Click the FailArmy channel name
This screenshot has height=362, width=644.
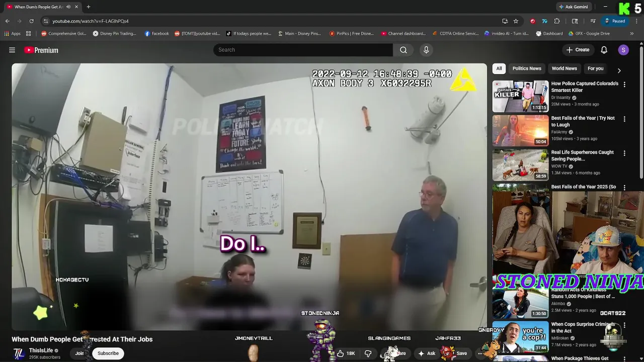(558, 132)
